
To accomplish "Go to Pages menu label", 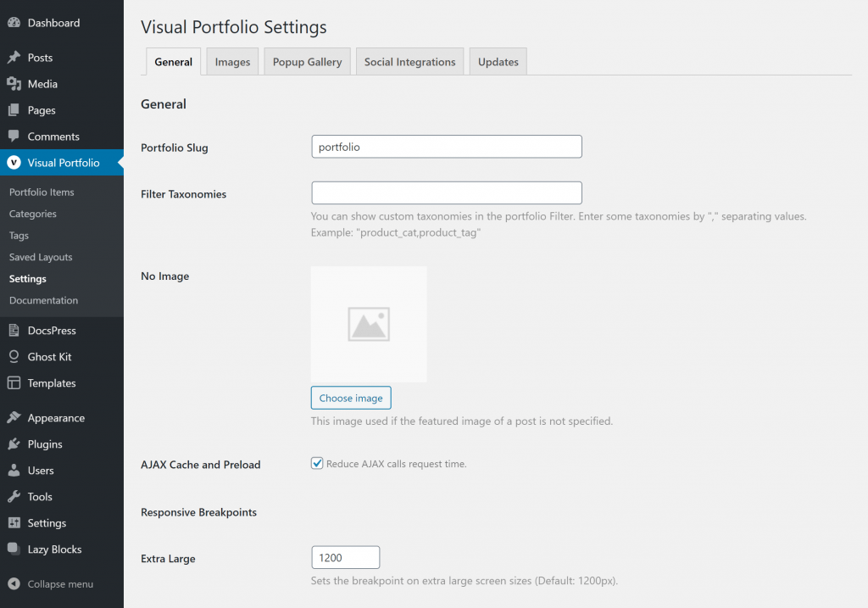I will tap(42, 110).
